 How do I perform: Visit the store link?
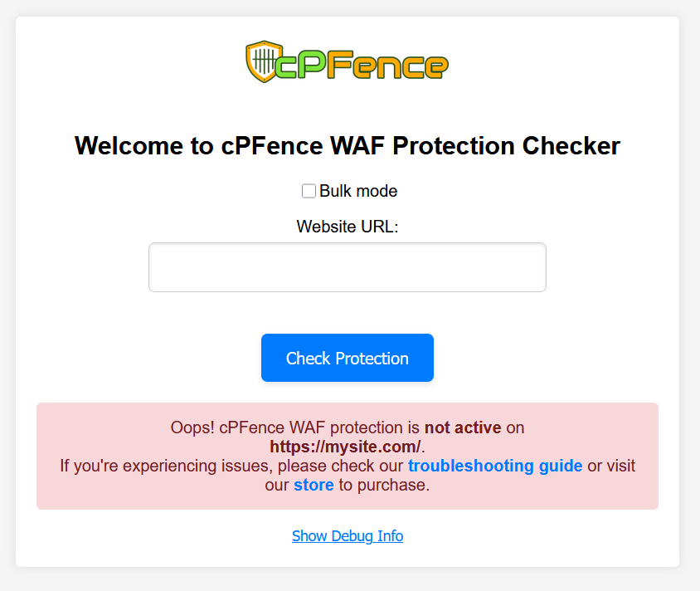(x=314, y=485)
